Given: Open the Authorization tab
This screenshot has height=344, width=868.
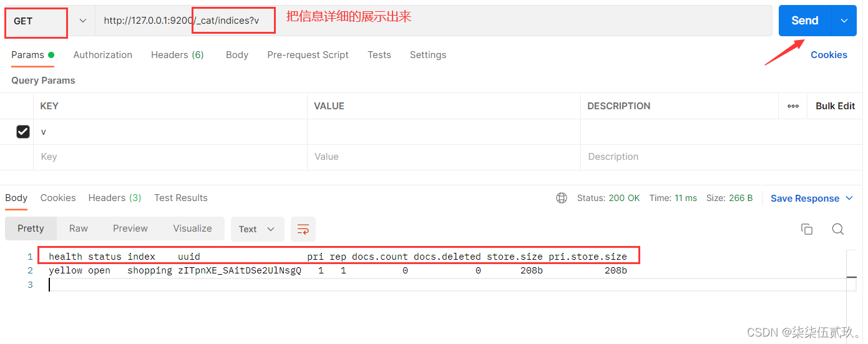Looking at the screenshot, I should (103, 55).
